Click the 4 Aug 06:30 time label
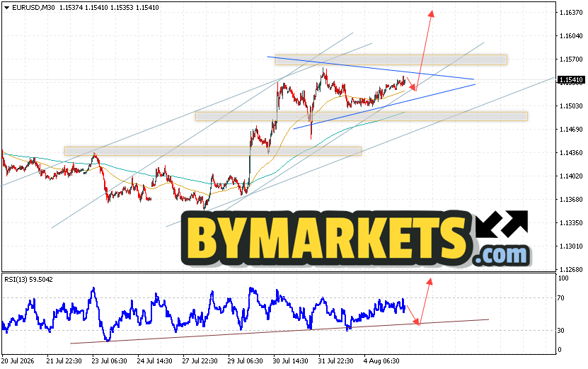Screen dimensions: 588x369 coord(382,361)
